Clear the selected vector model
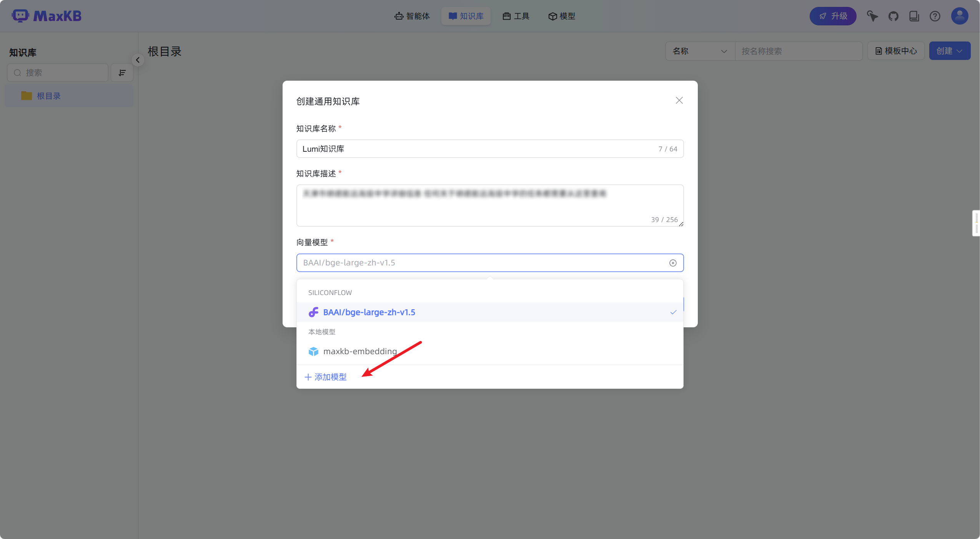This screenshot has width=980, height=539. click(x=672, y=263)
